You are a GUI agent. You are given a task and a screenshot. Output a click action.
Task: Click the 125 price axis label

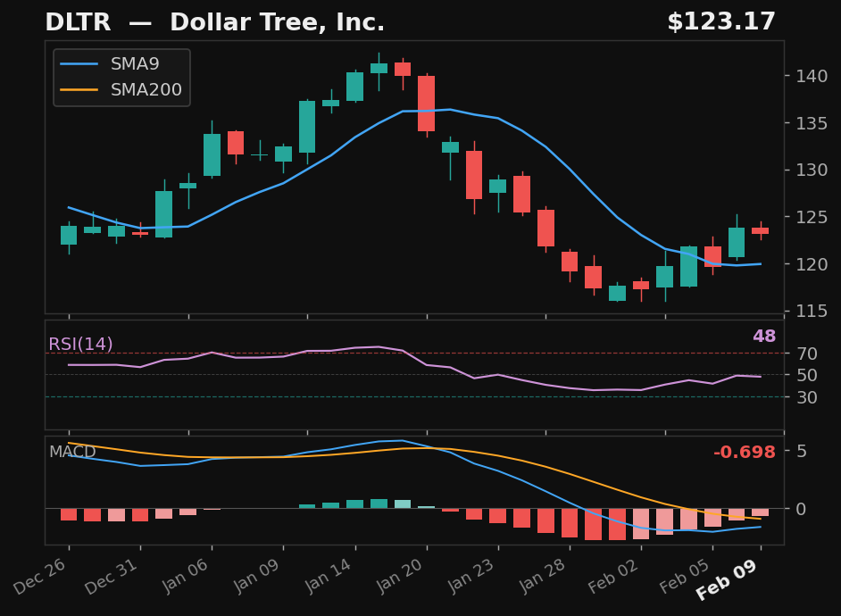(812, 217)
